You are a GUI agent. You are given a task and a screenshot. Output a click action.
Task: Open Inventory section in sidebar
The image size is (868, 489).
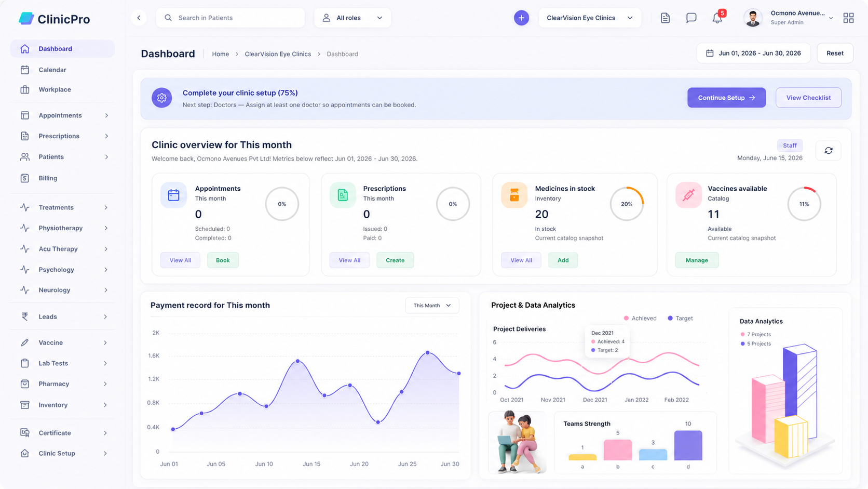(62, 405)
